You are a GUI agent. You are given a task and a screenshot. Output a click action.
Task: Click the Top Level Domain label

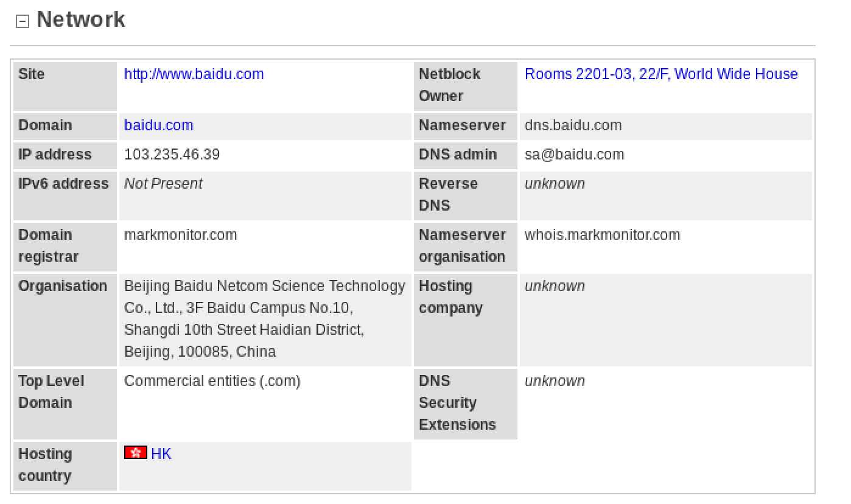point(51,392)
